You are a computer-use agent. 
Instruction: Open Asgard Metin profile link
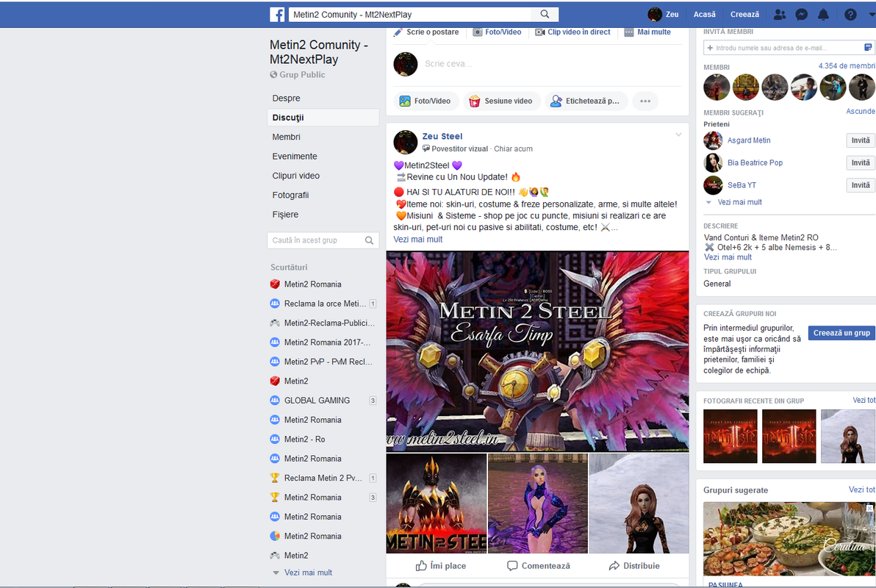(749, 140)
